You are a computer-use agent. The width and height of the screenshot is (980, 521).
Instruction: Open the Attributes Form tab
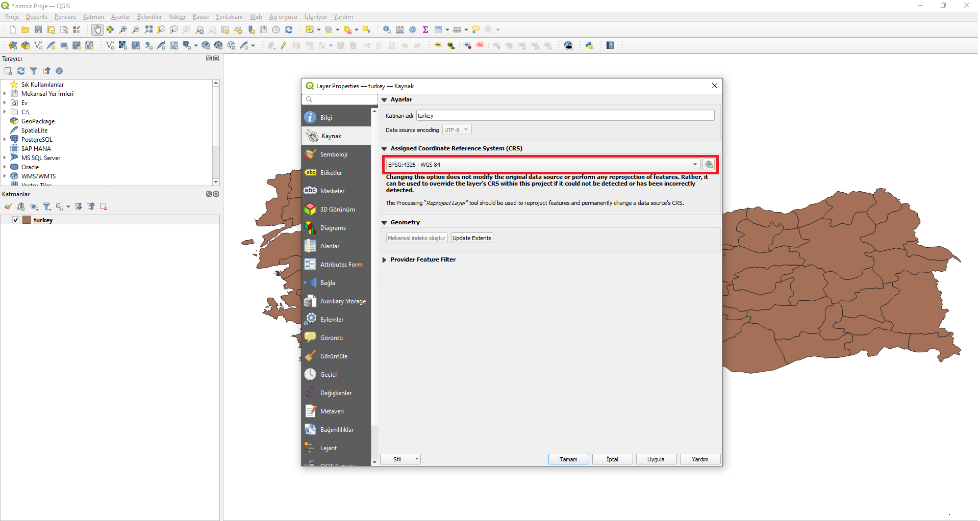(336, 265)
